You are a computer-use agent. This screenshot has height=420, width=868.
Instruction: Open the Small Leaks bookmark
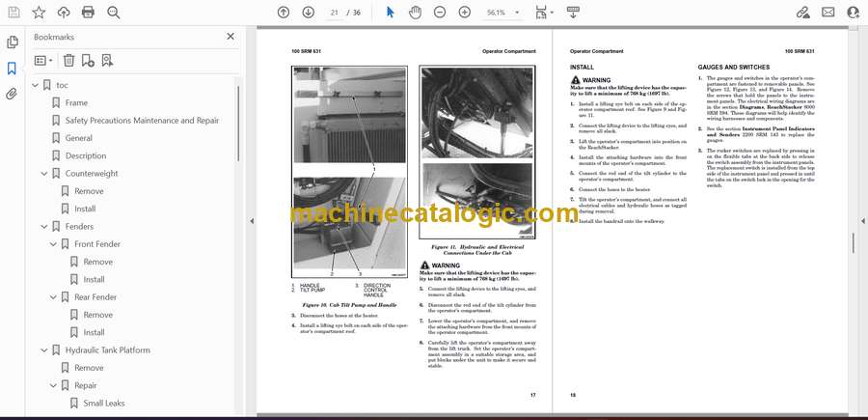click(x=104, y=404)
